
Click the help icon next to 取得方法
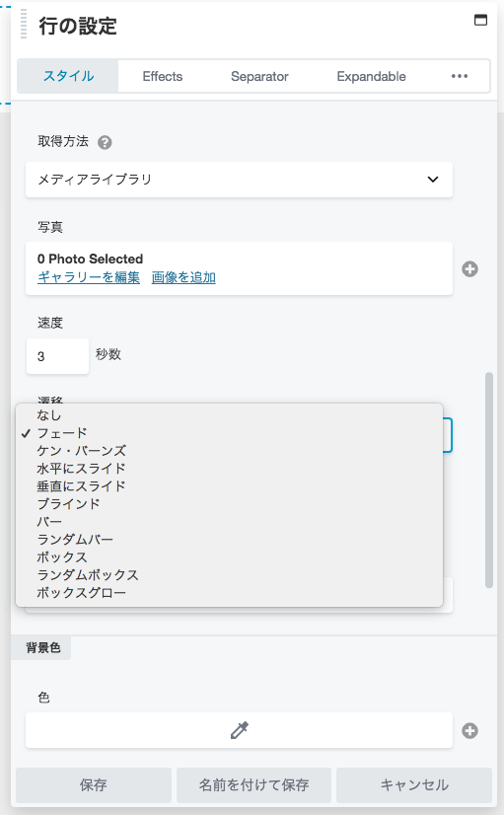pyautogui.click(x=105, y=142)
